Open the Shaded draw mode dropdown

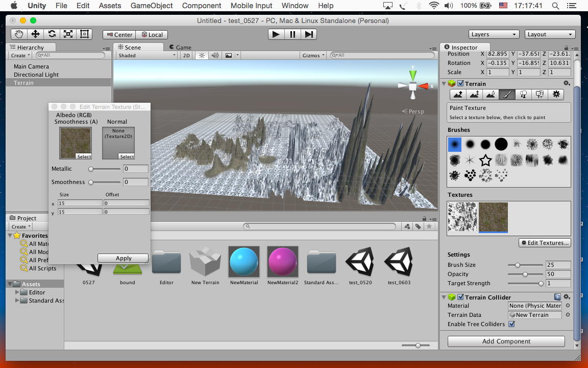pyautogui.click(x=146, y=55)
